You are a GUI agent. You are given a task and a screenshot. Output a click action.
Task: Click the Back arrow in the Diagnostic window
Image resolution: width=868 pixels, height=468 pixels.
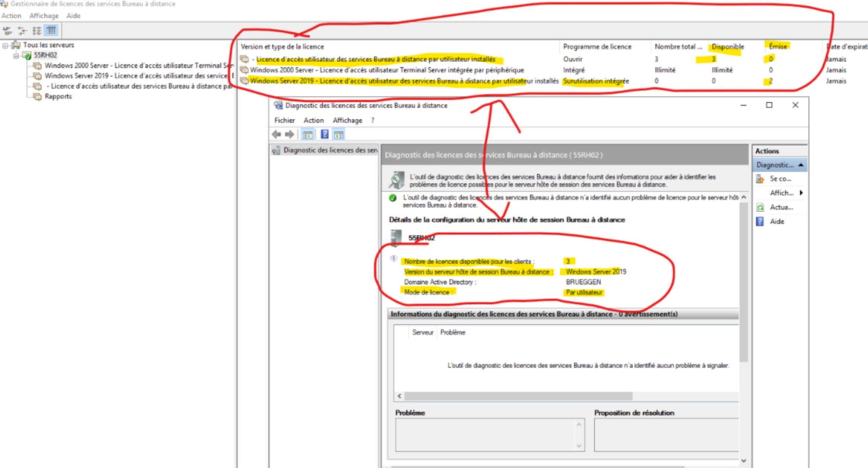(276, 134)
